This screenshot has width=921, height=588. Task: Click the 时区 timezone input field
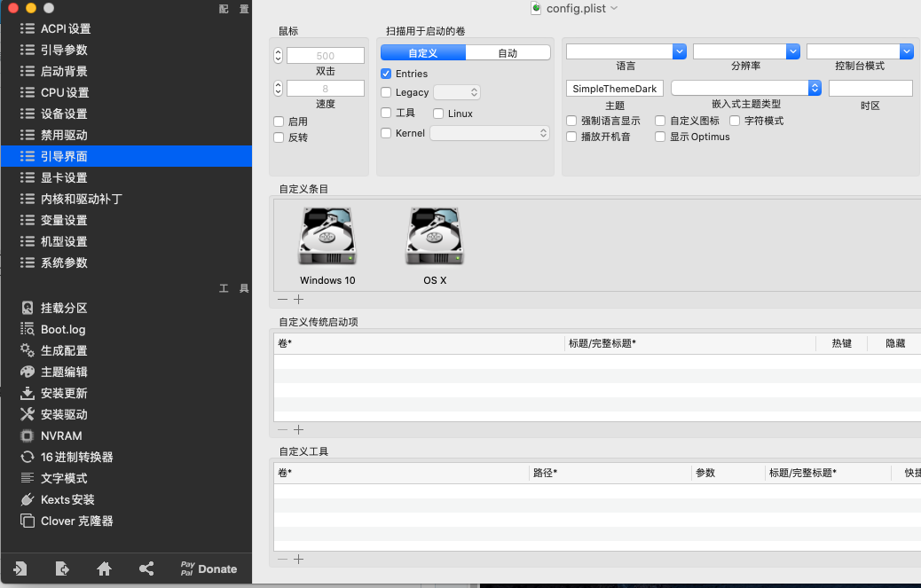pos(870,89)
